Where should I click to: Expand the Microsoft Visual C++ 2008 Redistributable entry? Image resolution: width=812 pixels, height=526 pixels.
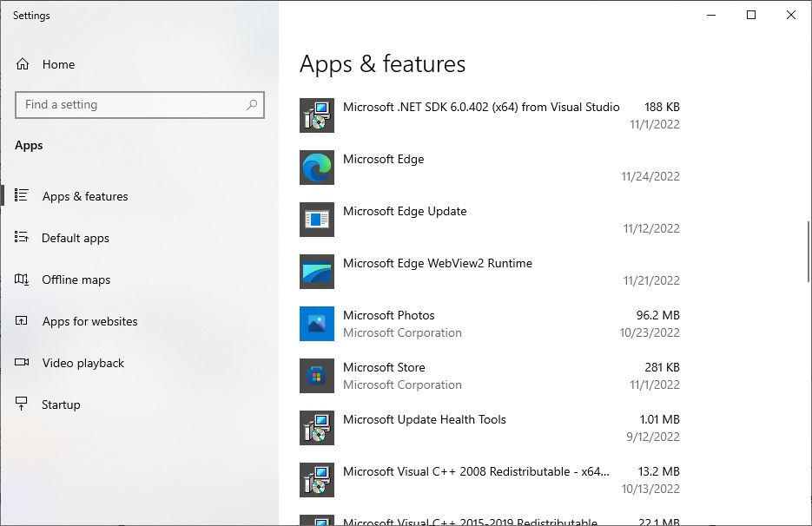tap(490, 480)
